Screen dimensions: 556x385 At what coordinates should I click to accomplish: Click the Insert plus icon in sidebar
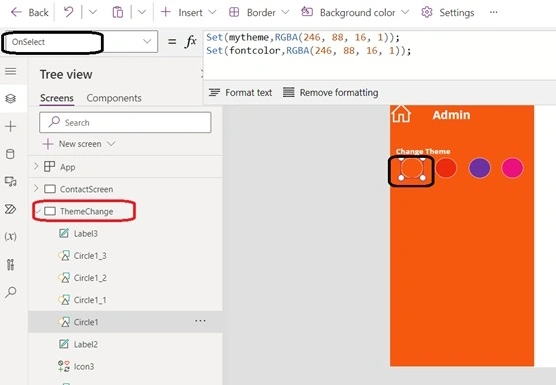11,126
